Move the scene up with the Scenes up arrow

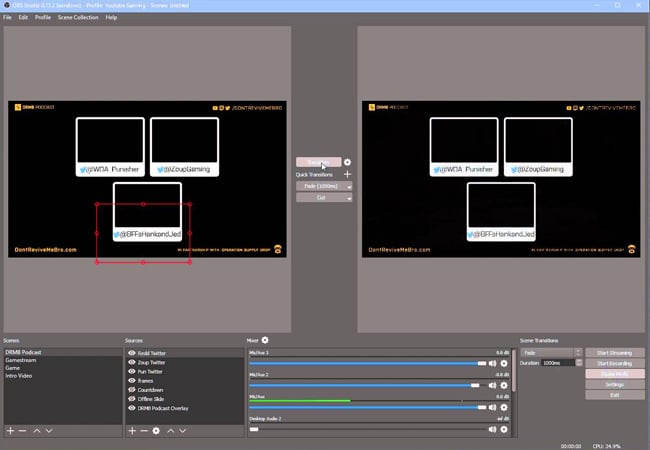pos(37,431)
